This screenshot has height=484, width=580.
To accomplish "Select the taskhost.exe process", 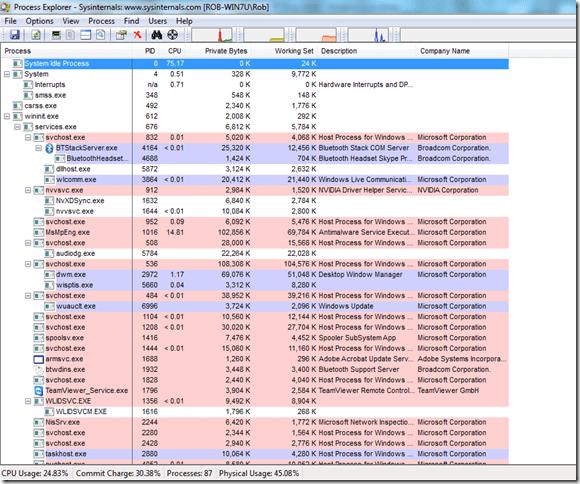I will pos(255,454).
